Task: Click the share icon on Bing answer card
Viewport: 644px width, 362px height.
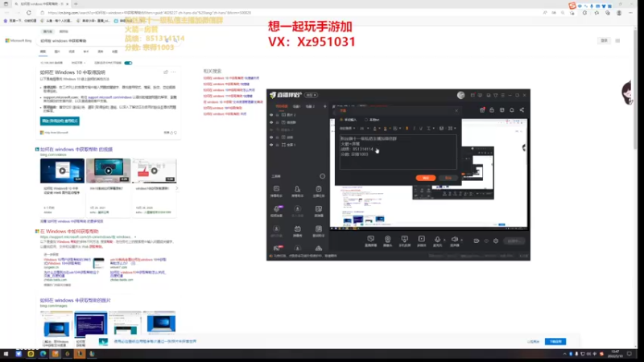Action: pos(166,72)
